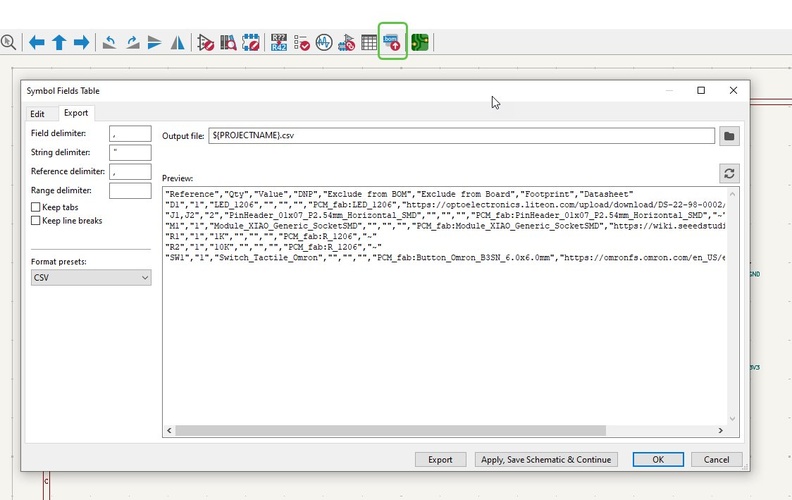Close the Symbol Fields Table dialog
The height and width of the screenshot is (500, 792).
click(x=733, y=90)
